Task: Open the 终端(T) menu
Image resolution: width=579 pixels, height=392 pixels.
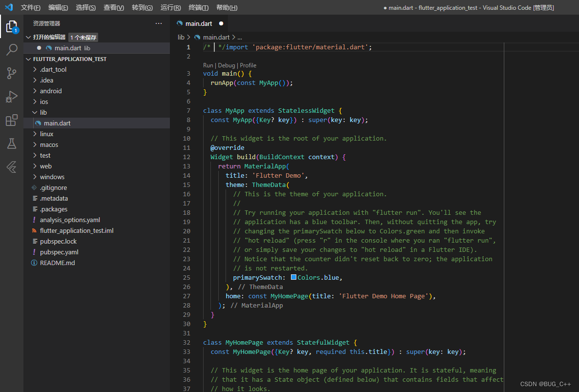Action: pyautogui.click(x=199, y=7)
